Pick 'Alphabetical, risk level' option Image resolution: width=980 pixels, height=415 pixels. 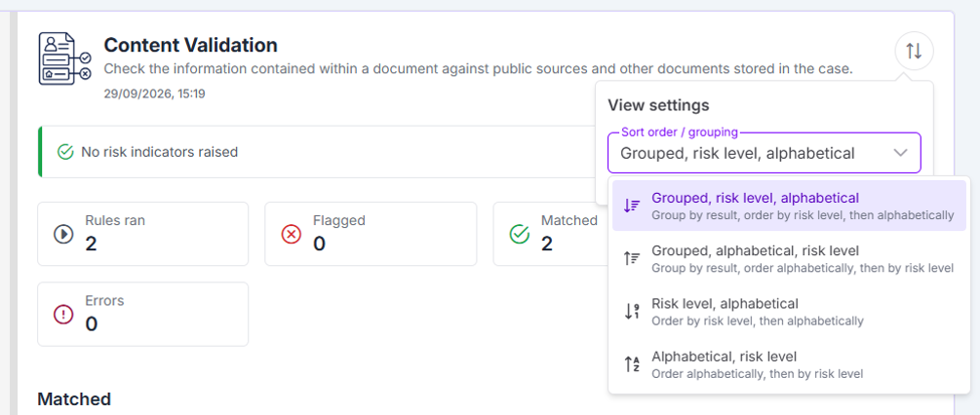point(790,365)
